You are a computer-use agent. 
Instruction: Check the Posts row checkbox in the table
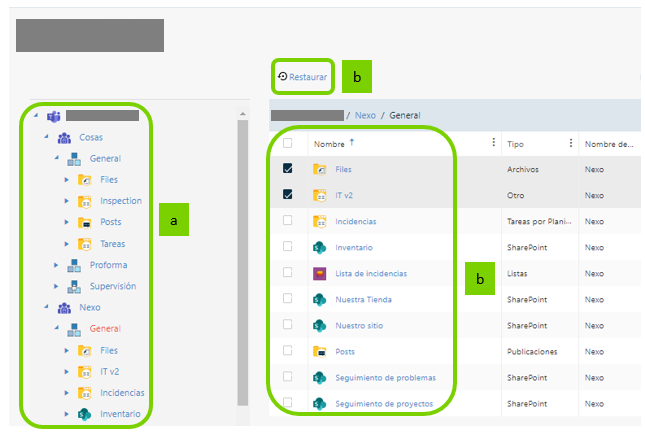288,350
